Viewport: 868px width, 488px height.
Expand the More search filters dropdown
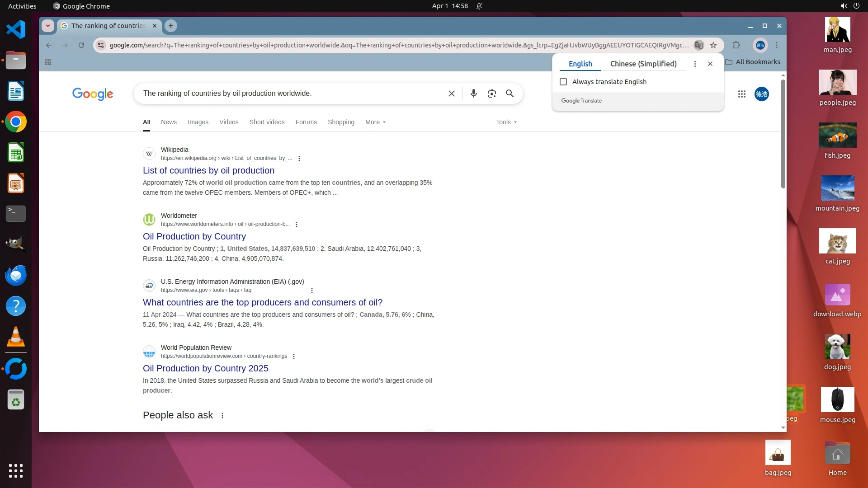[x=375, y=122]
